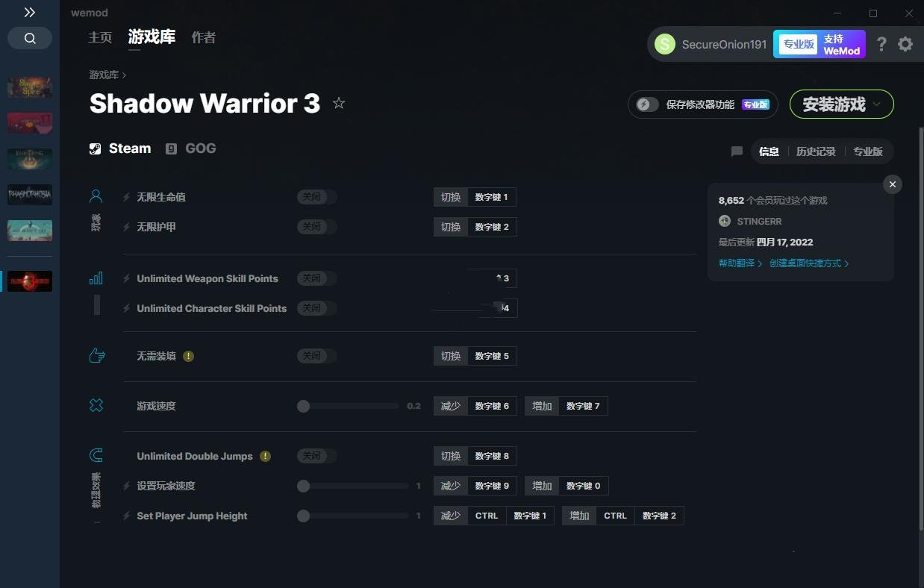Screen dimensions: 924x588
Task: Open Slay the Spire game thumbnail
Action: pyautogui.click(x=30, y=87)
